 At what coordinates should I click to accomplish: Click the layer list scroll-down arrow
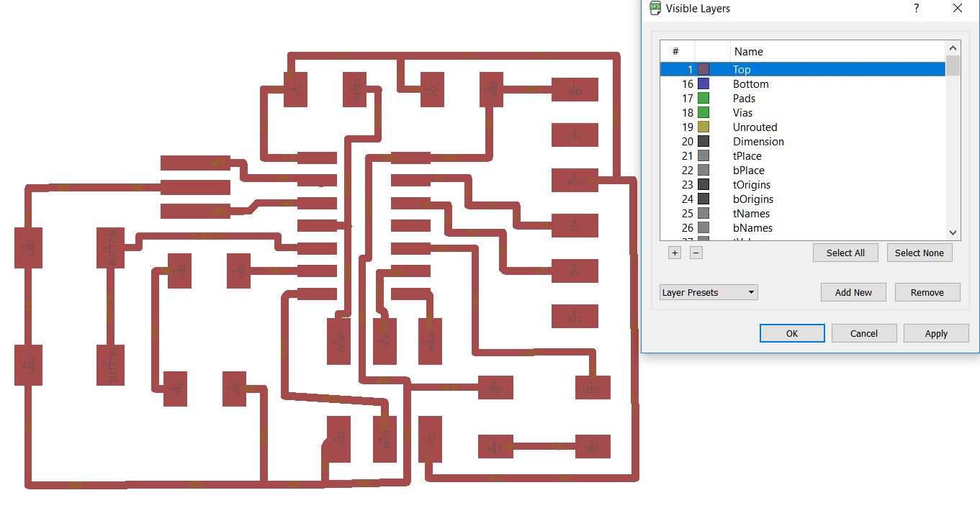[x=953, y=232]
